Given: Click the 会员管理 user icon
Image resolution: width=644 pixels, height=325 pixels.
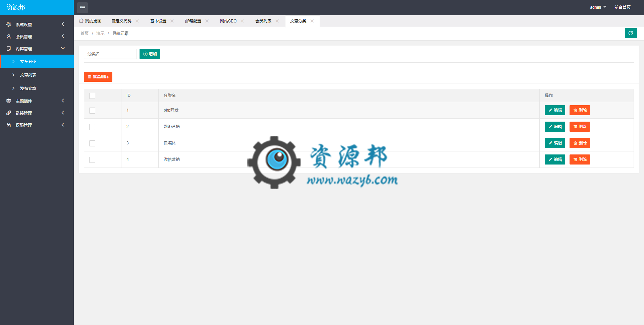Looking at the screenshot, I should (x=9, y=37).
